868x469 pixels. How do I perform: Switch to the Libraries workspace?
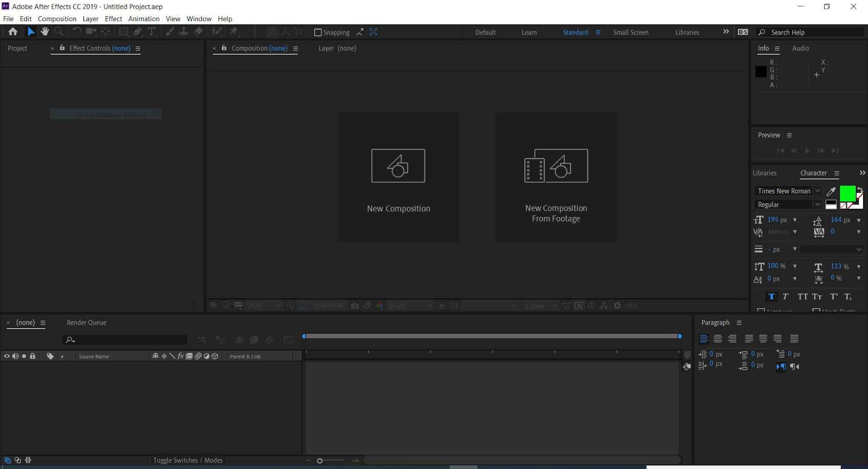click(687, 33)
